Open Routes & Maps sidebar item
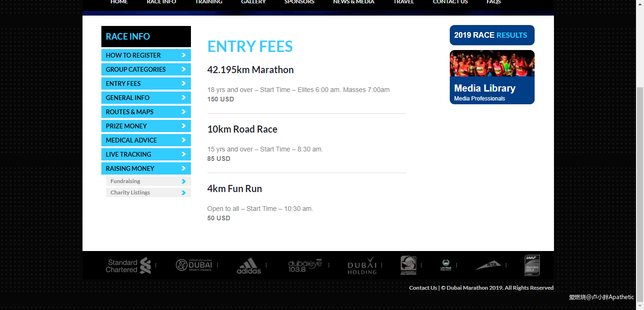 [146, 112]
